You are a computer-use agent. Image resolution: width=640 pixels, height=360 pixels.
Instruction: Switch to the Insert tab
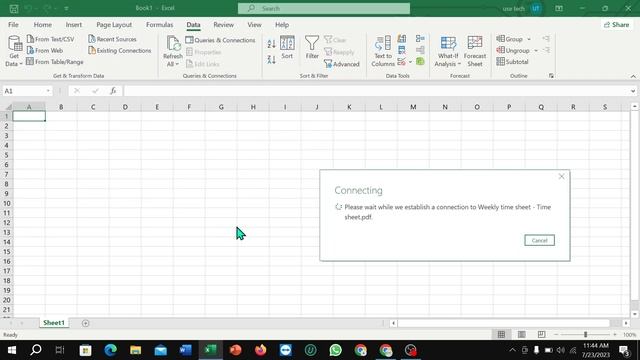click(x=74, y=25)
